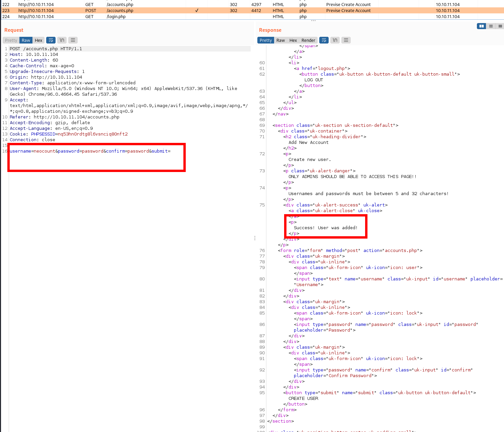Viewport: 504px width, 432px height.
Task: Switch to top-bottom stacked layout view
Action: click(x=491, y=26)
